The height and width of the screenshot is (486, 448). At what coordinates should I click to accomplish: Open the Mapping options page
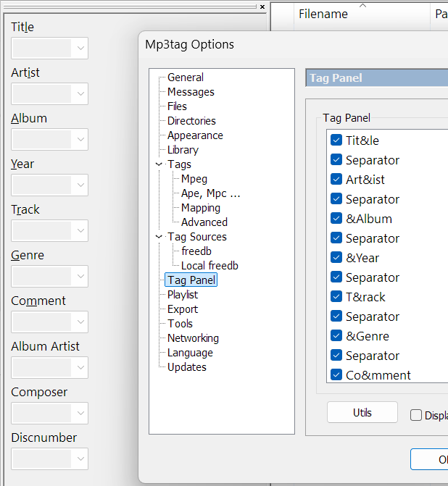click(201, 208)
